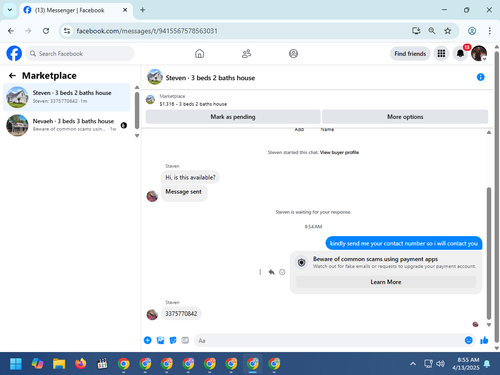Screen dimensions: 500x375
Task: Choose a sticker from the composer
Action: [x=173, y=340]
